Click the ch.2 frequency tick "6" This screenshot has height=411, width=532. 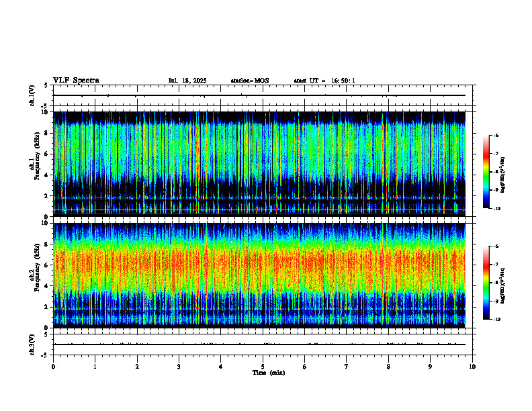(x=47, y=265)
